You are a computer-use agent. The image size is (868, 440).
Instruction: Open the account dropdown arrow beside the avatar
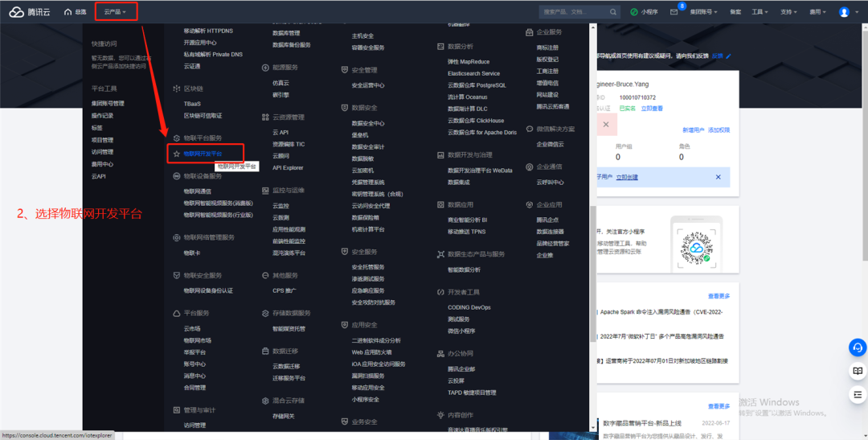click(x=856, y=12)
